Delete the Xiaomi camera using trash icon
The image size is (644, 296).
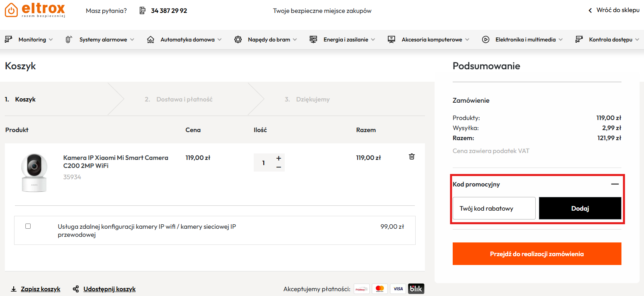(412, 157)
